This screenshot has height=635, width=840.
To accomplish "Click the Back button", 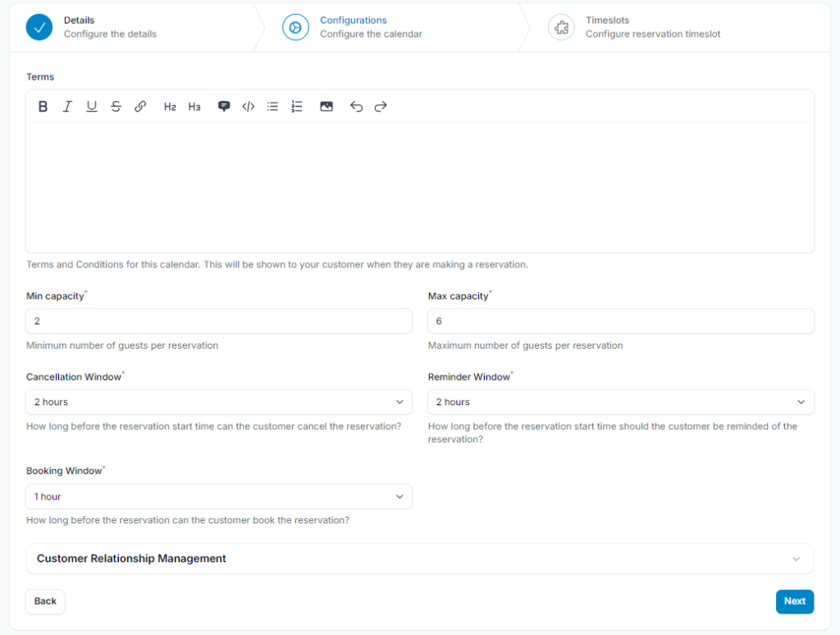I will [x=46, y=601].
